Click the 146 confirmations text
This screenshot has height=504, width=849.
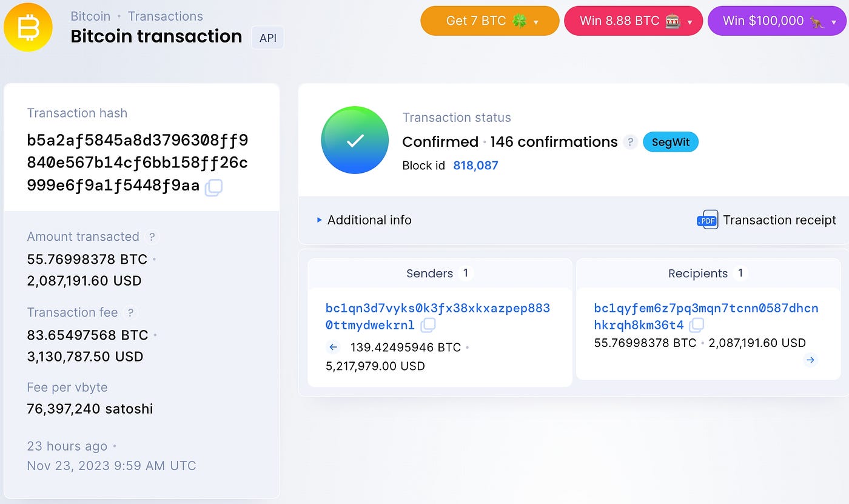point(554,142)
